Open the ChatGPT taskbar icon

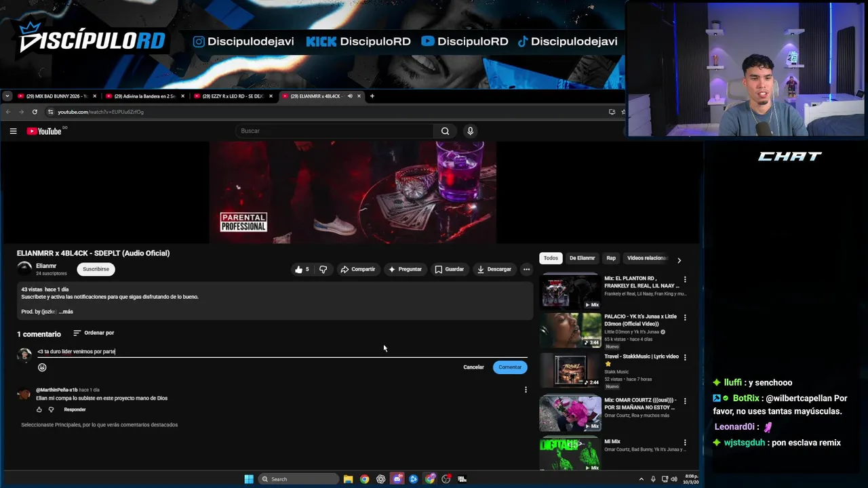tap(380, 479)
